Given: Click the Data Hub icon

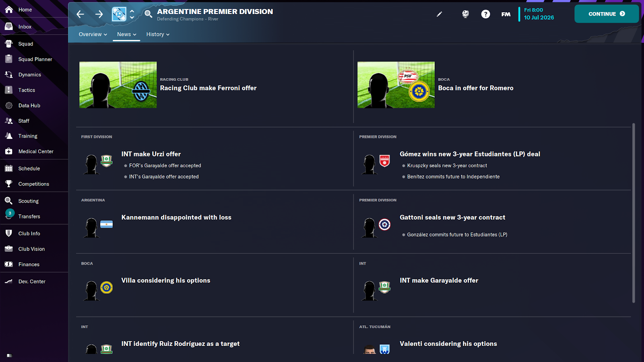Looking at the screenshot, I should coord(9,105).
